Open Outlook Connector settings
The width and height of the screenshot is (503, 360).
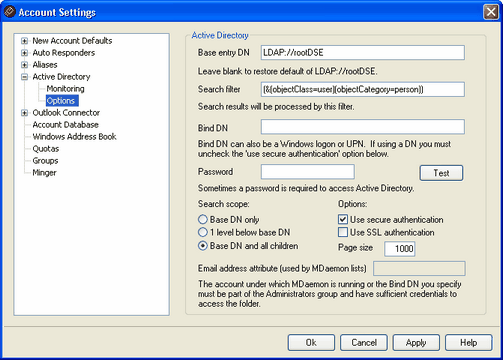coord(66,113)
